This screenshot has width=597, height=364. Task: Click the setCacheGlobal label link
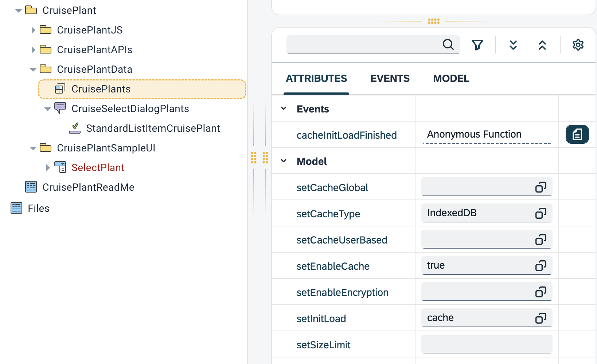332,187
